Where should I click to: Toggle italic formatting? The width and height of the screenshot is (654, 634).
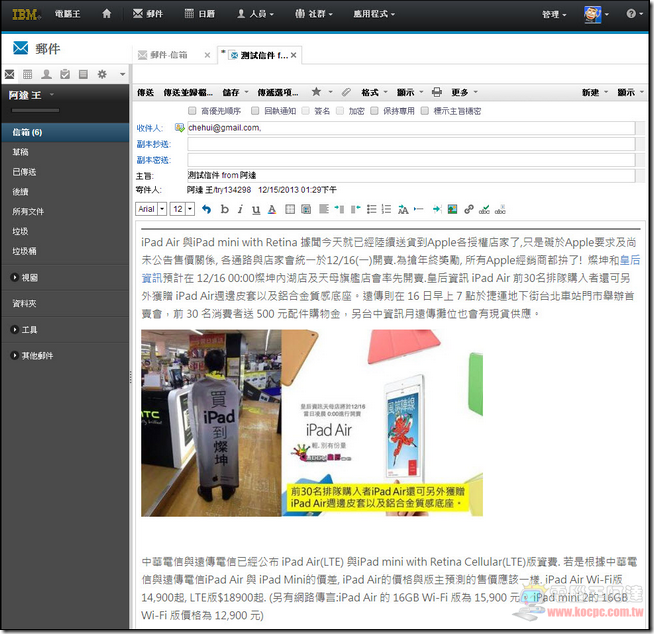pyautogui.click(x=240, y=209)
